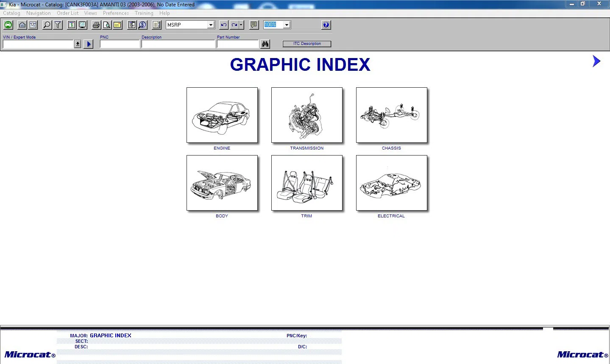
Task: Open the VIN history dropdown arrow
Action: [78, 44]
